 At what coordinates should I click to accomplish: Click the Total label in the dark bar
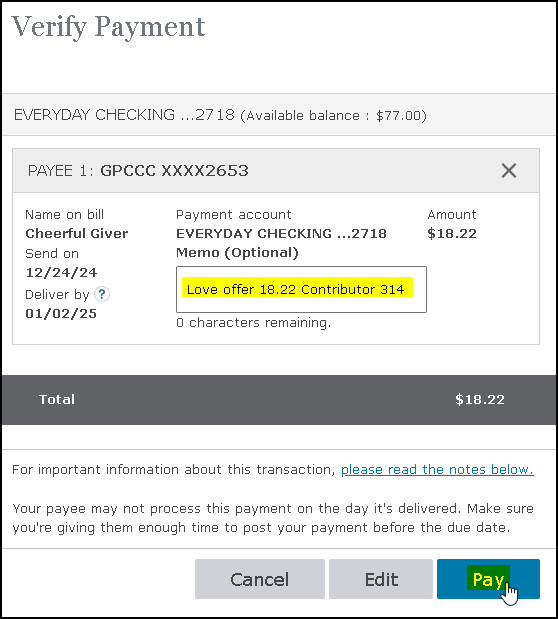[x=57, y=400]
